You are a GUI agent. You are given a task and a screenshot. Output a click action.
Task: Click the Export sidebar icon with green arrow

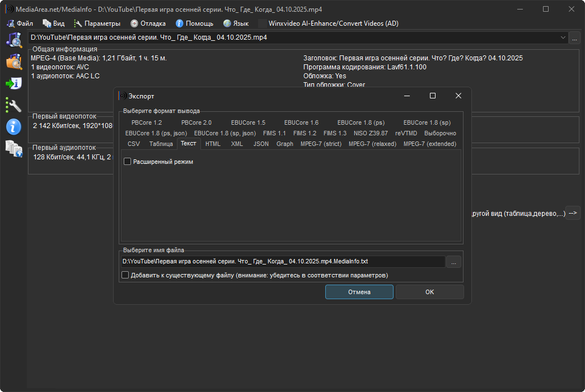tap(13, 83)
